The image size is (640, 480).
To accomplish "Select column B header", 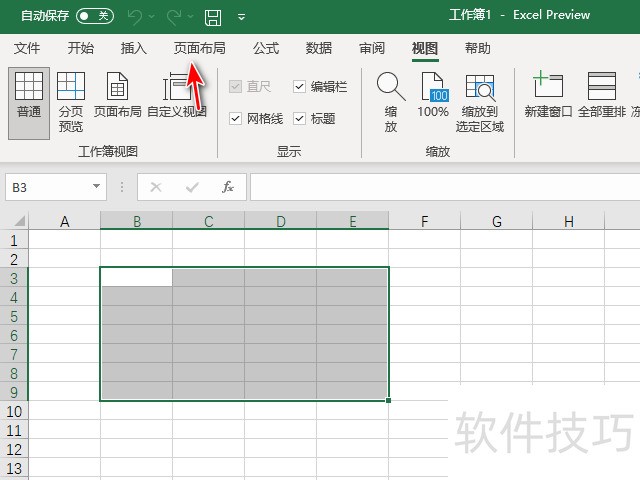I will 137,222.
